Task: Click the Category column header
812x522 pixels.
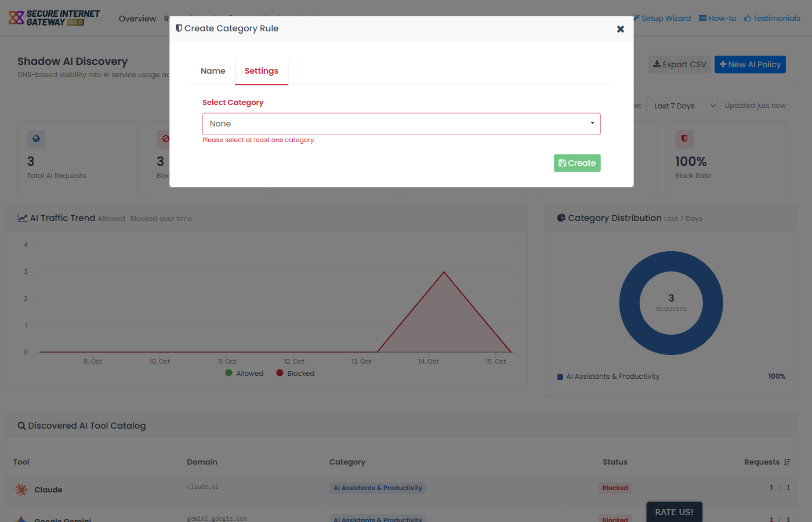Action: point(347,462)
